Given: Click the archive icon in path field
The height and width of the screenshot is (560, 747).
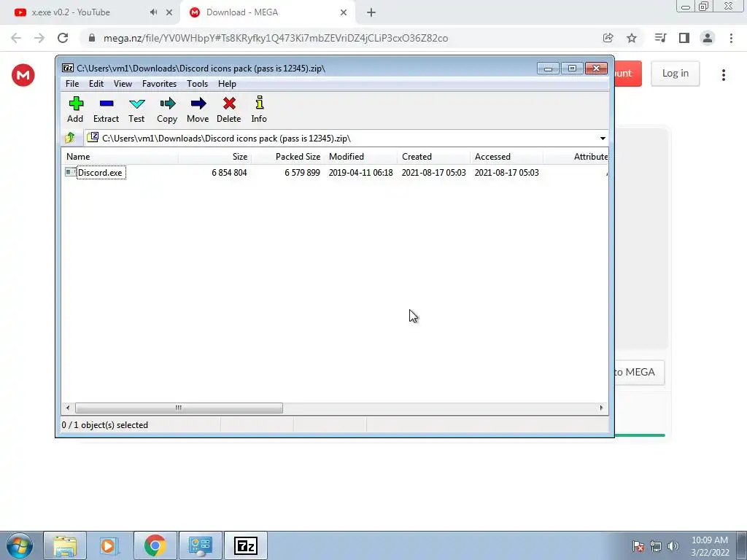Looking at the screenshot, I should (93, 138).
